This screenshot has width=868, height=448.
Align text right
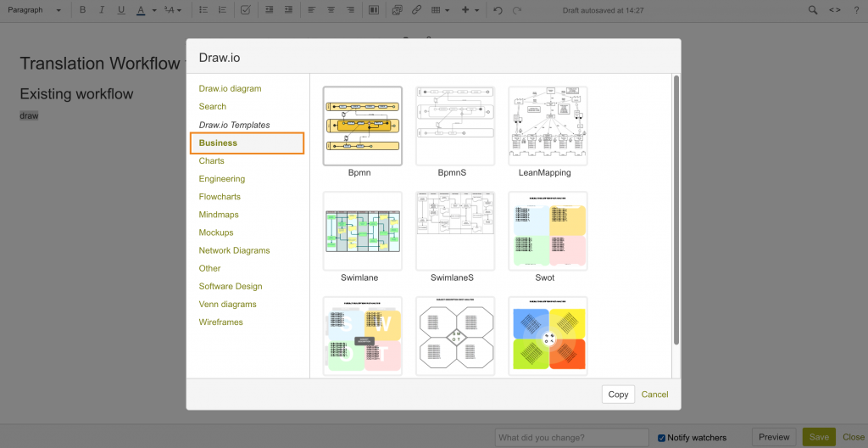click(x=350, y=10)
